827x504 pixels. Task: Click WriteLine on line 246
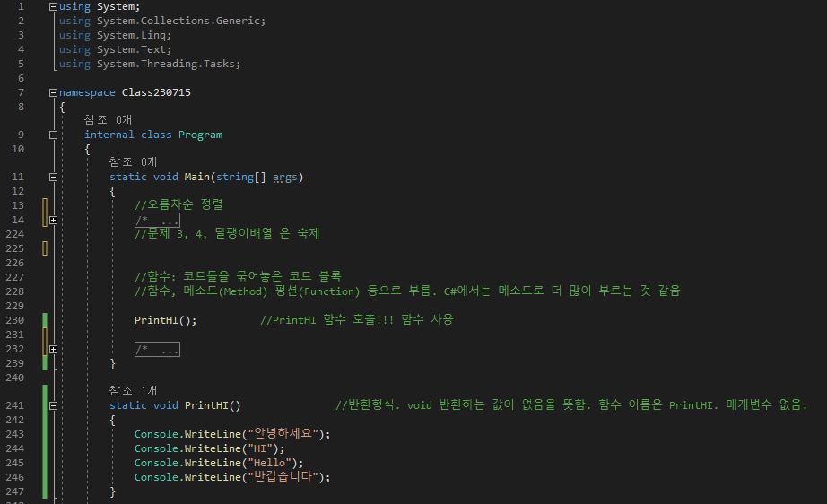click(x=213, y=476)
